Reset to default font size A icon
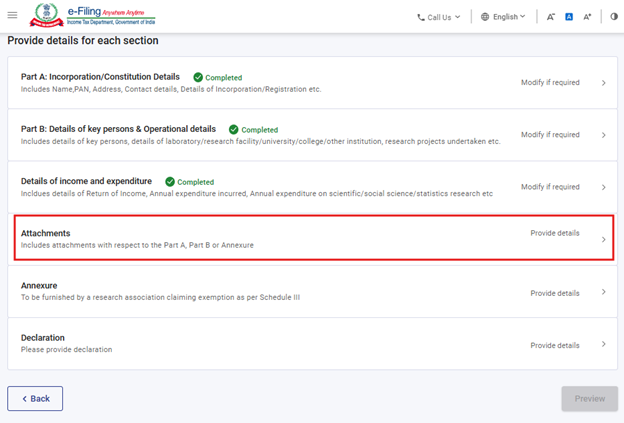The width and height of the screenshot is (624, 423). (569, 17)
